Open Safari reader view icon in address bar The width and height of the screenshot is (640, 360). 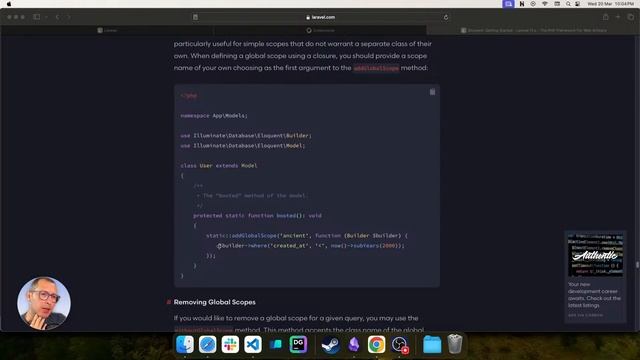click(x=196, y=17)
